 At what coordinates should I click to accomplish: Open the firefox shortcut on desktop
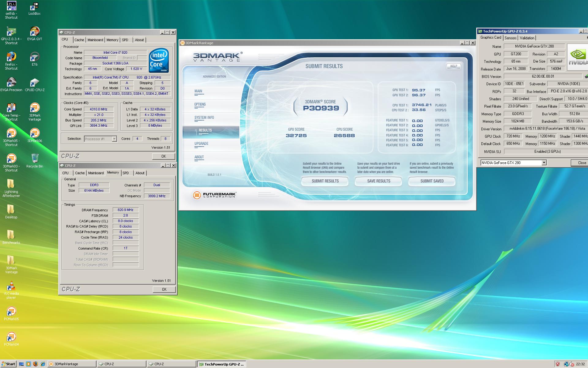click(x=11, y=61)
